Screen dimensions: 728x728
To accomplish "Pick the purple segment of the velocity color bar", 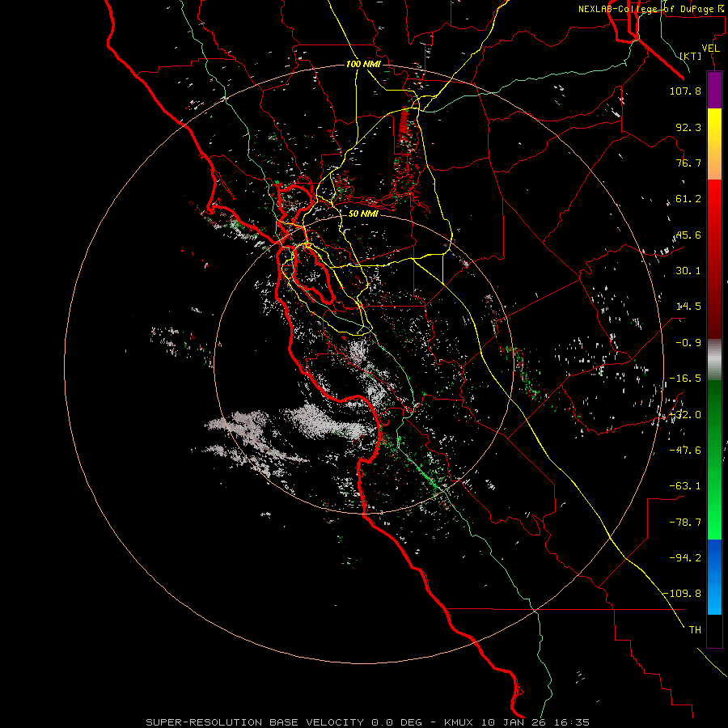I will (x=714, y=91).
